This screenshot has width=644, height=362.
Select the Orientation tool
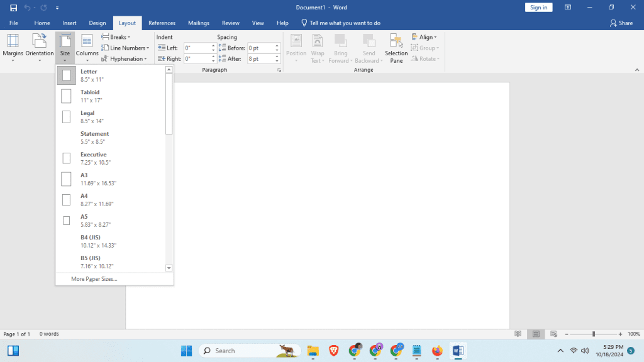(x=39, y=47)
